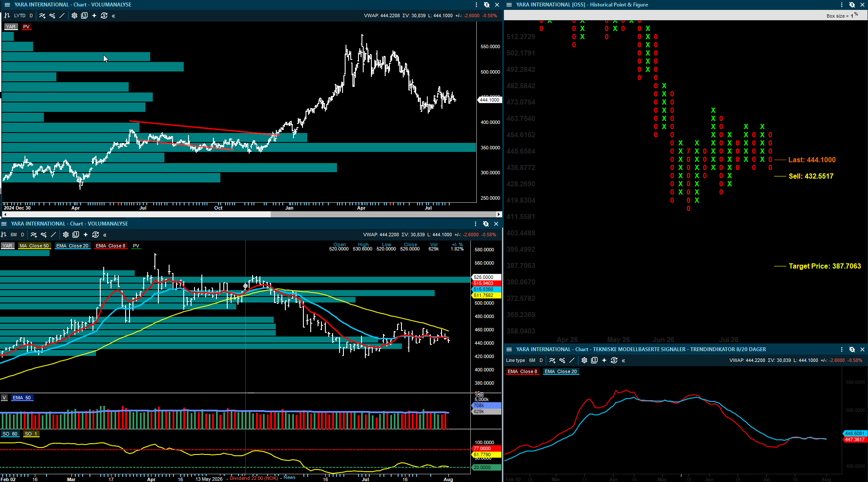Open chart template icon in Trendindikator chart

point(594,360)
